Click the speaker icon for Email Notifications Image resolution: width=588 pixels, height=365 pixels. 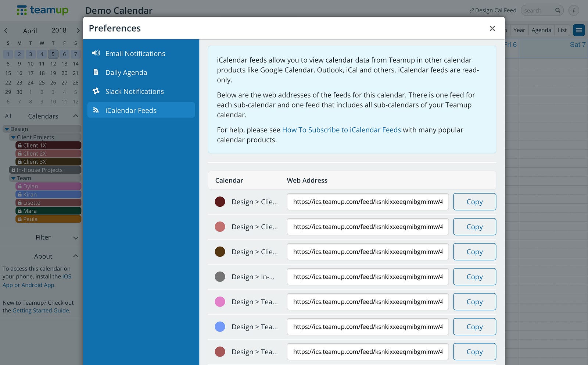(96, 53)
